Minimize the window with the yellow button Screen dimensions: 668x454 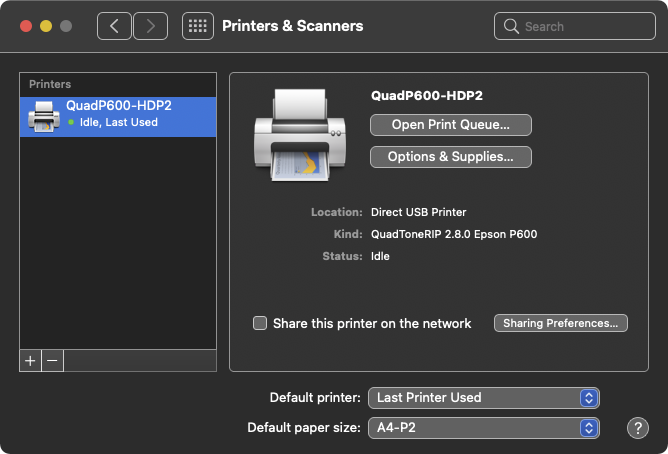[46, 26]
